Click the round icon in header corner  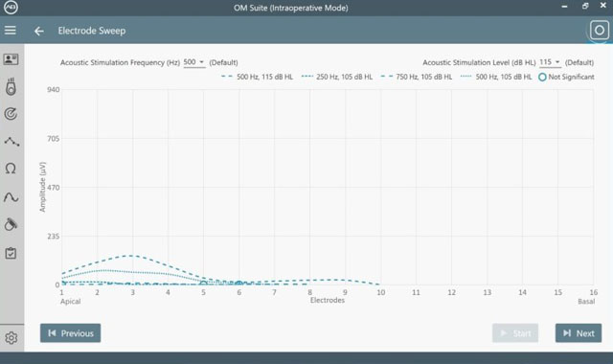[x=600, y=30]
